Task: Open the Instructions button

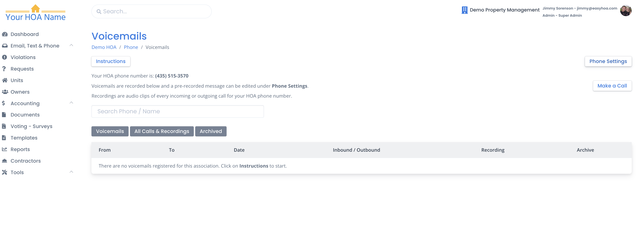Action: (111, 61)
